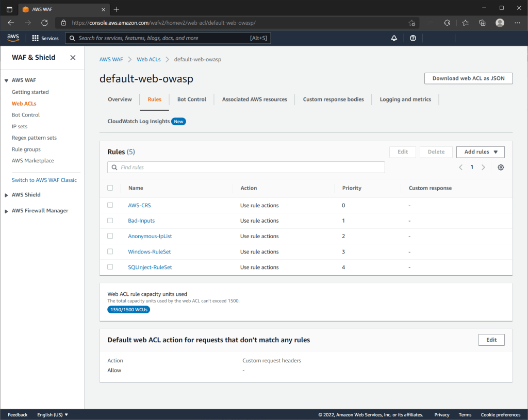Click the AWS logo home icon
This screenshot has width=528, height=420.
point(13,38)
